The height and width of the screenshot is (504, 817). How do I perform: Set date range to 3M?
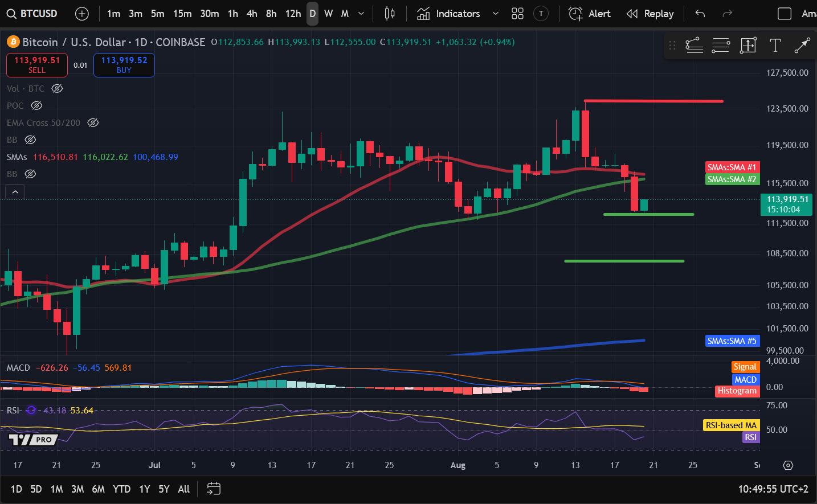77,489
